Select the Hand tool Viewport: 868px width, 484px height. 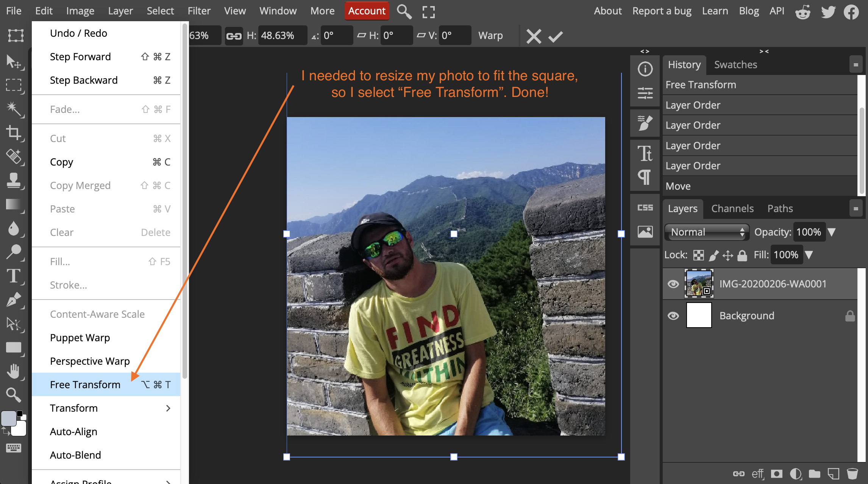tap(14, 372)
